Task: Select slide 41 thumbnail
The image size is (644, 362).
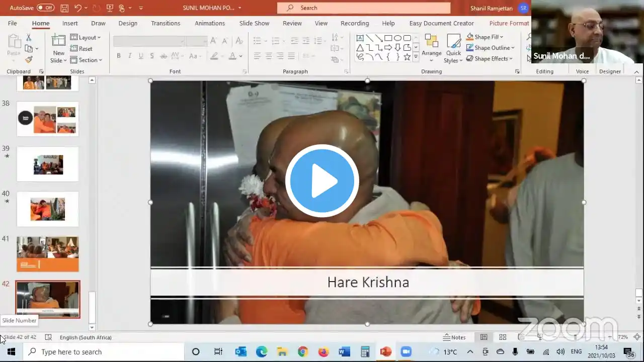Action: (48, 254)
